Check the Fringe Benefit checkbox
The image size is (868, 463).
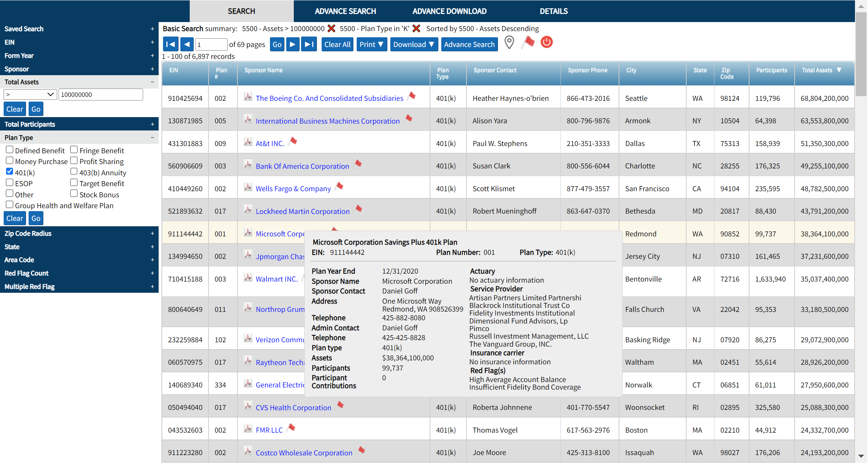74,150
